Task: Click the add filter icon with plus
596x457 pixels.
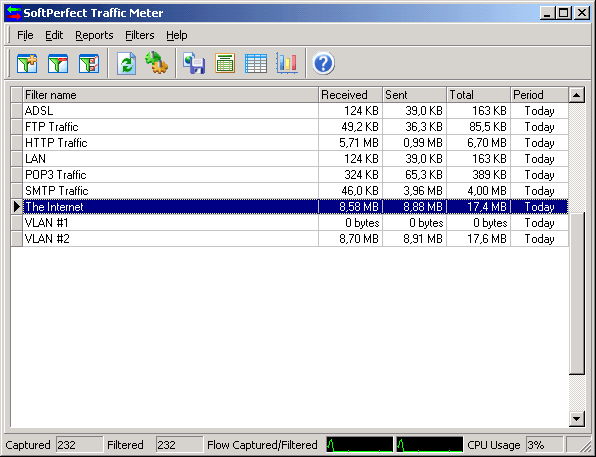Action: pos(27,63)
